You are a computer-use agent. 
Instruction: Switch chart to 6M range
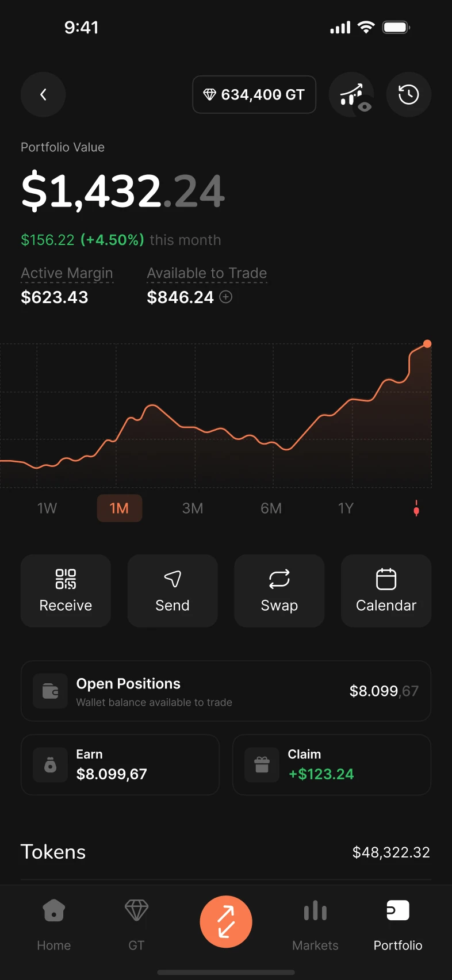tap(271, 508)
